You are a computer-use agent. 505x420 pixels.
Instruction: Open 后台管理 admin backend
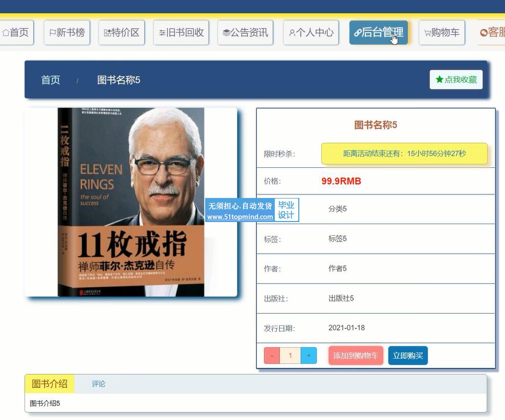tap(379, 32)
